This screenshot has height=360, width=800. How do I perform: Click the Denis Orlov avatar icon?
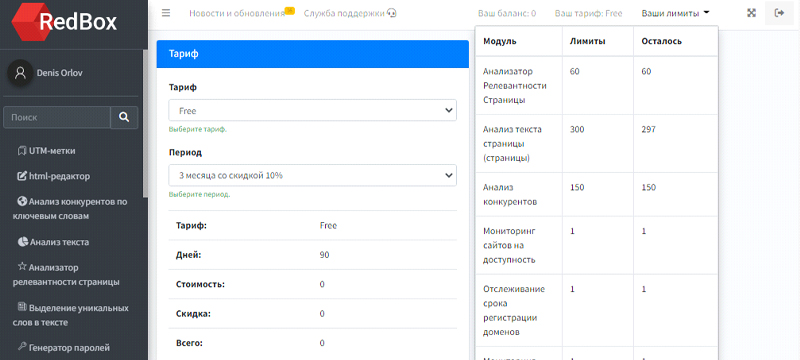pos(20,73)
